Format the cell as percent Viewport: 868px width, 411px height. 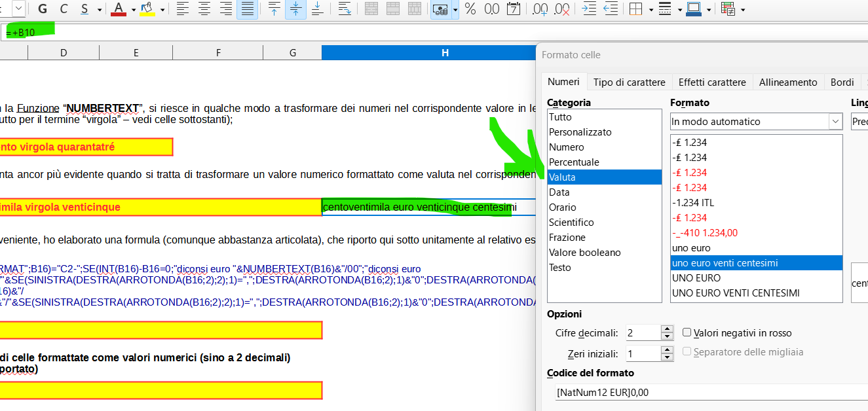click(470, 9)
